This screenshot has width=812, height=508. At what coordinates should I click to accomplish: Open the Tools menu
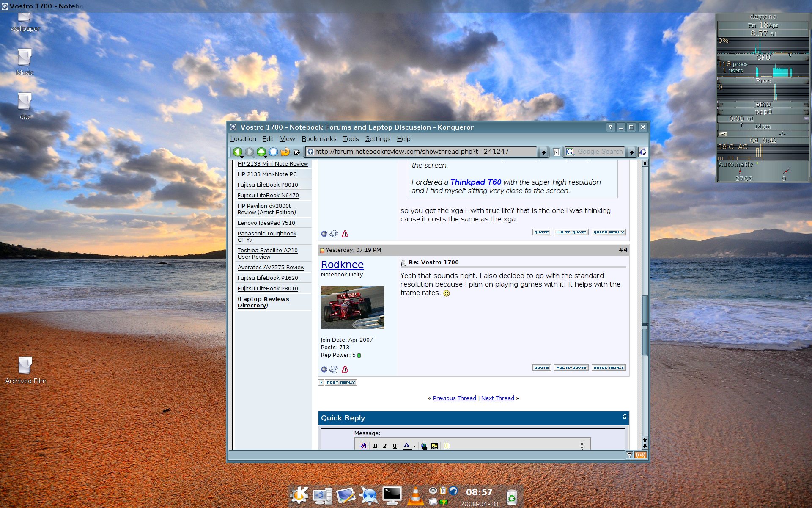pyautogui.click(x=351, y=139)
